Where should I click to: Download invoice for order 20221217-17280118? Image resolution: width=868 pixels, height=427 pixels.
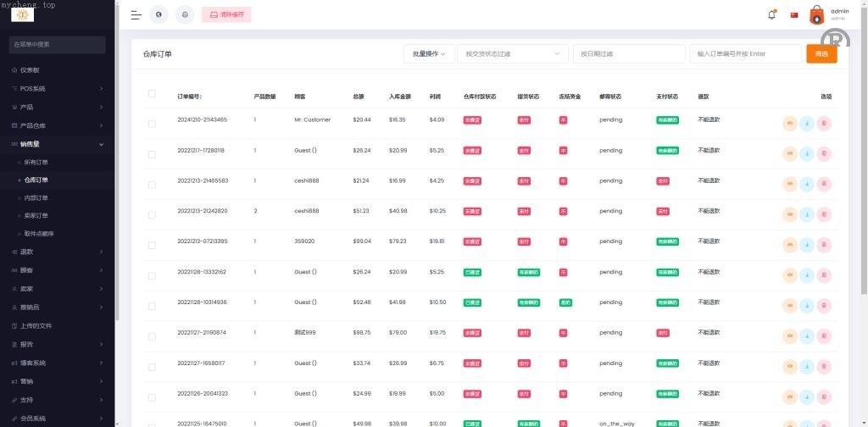click(806, 154)
